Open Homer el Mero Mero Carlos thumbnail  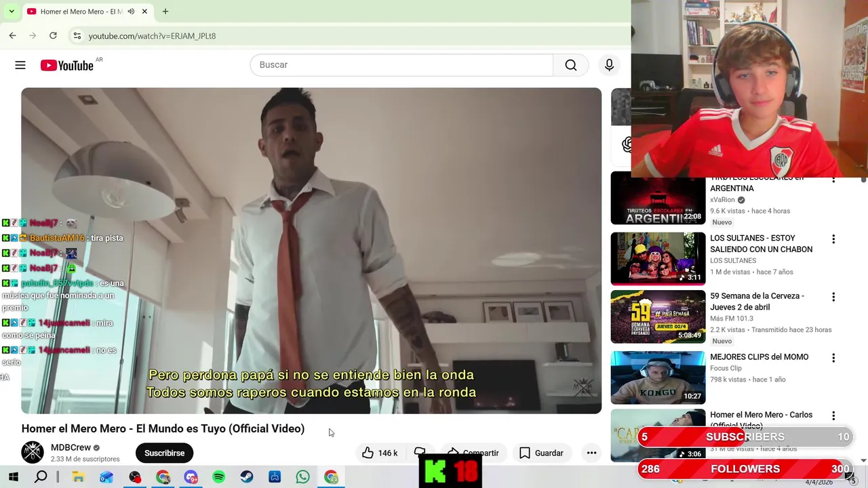pos(658,435)
